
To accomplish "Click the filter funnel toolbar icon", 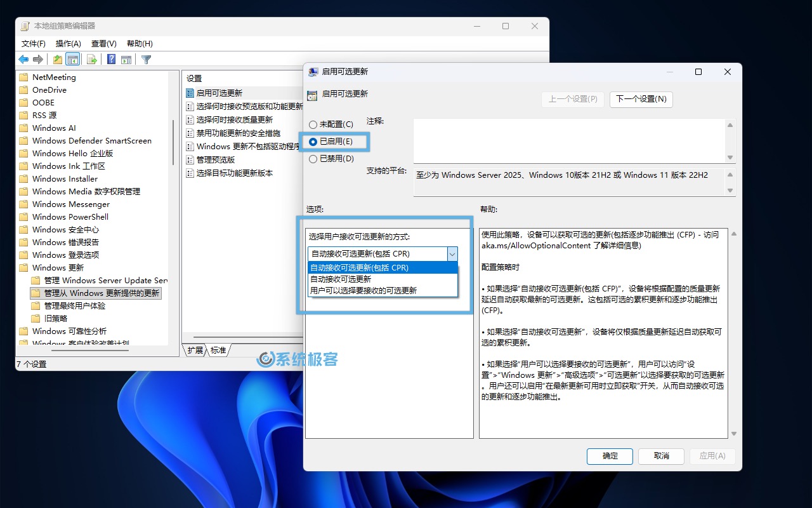I will point(147,60).
